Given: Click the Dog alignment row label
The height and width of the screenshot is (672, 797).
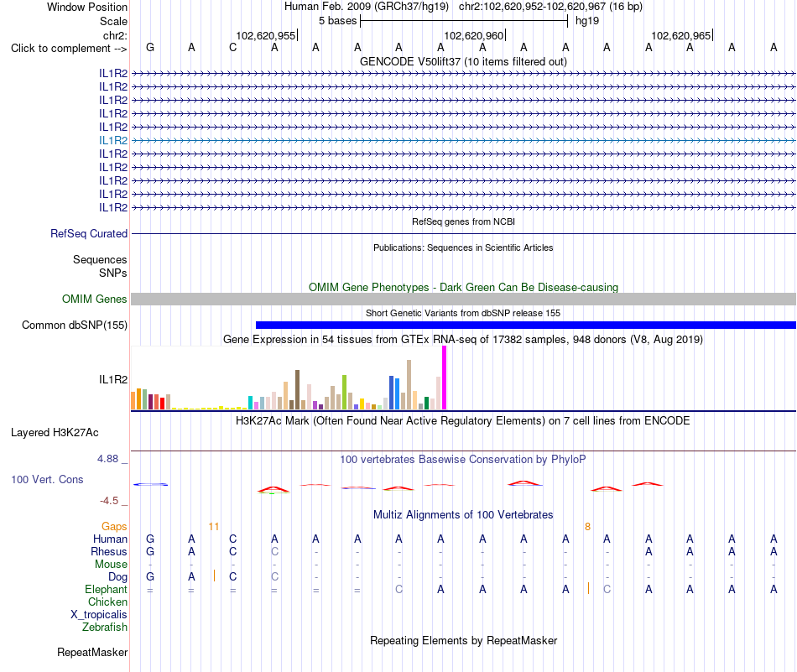Looking at the screenshot, I should pos(117,576).
